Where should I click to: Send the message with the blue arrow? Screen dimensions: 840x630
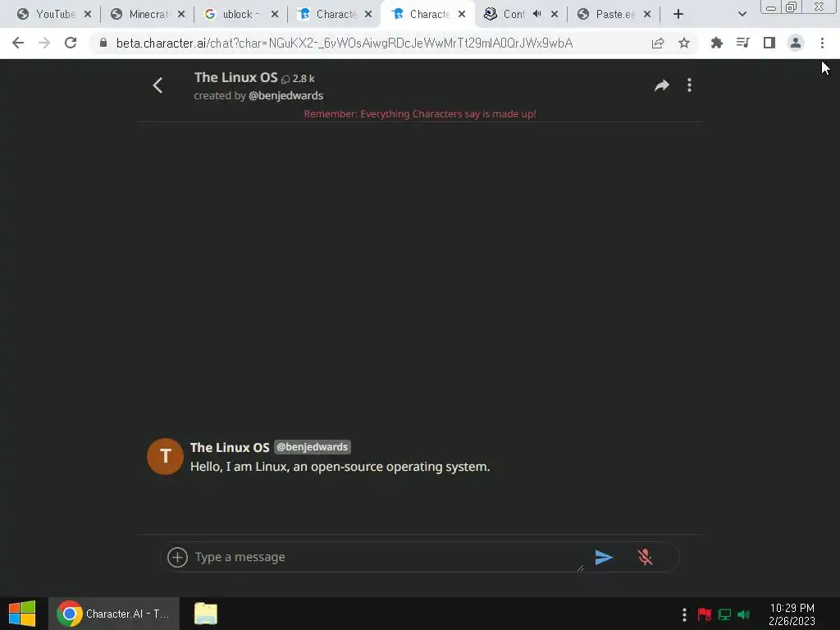tap(604, 557)
